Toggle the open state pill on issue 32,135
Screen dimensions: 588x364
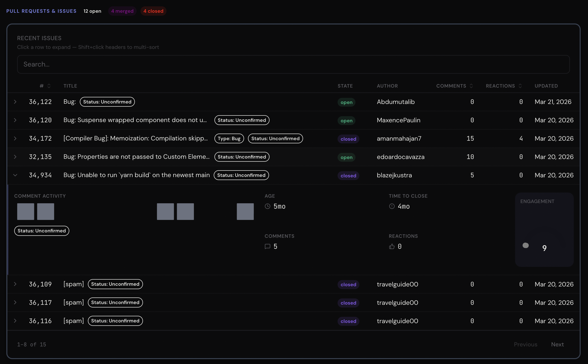click(x=346, y=157)
